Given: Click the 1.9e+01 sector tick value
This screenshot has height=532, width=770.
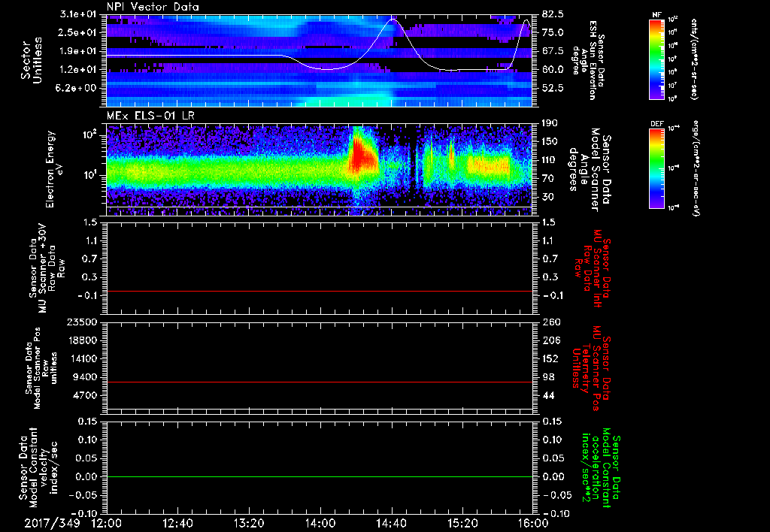Looking at the screenshot, I should click(80, 51).
